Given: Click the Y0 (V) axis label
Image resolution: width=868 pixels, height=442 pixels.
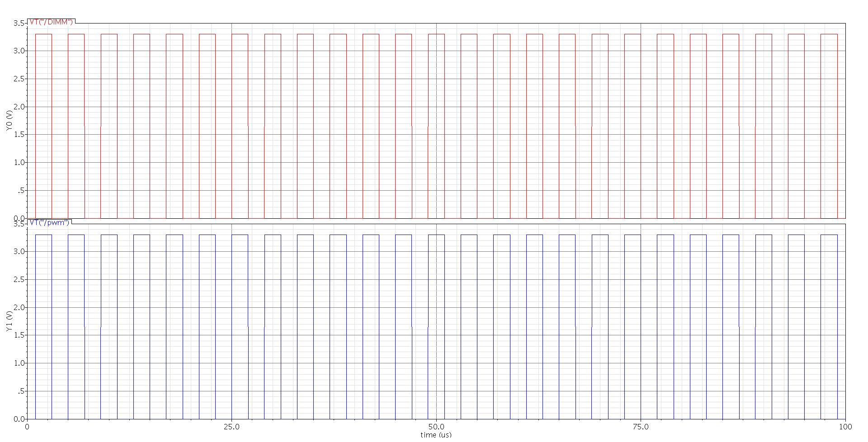Looking at the screenshot, I should tap(9, 120).
